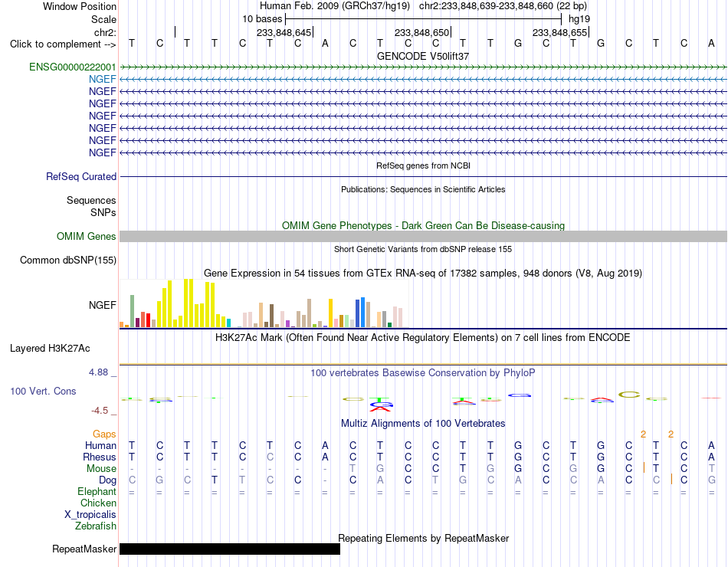Click the GTEx Gene Expression track title

423,273
